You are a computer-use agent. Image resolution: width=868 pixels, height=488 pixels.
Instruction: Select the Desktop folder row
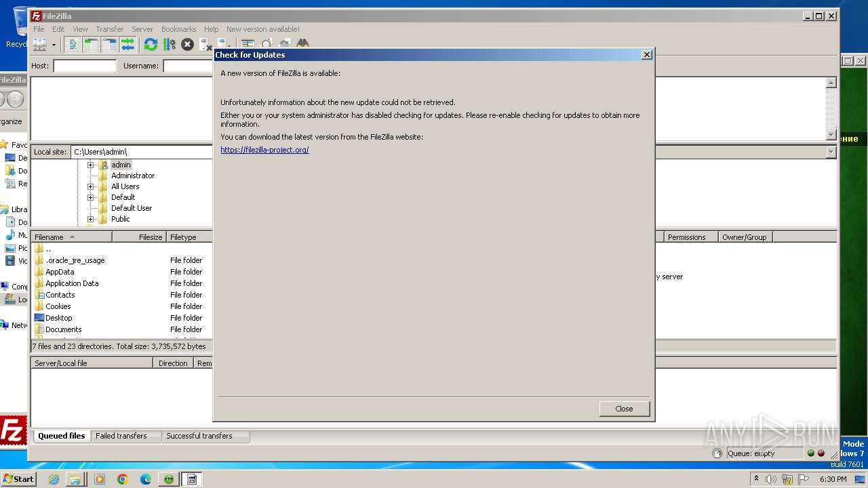pos(122,318)
